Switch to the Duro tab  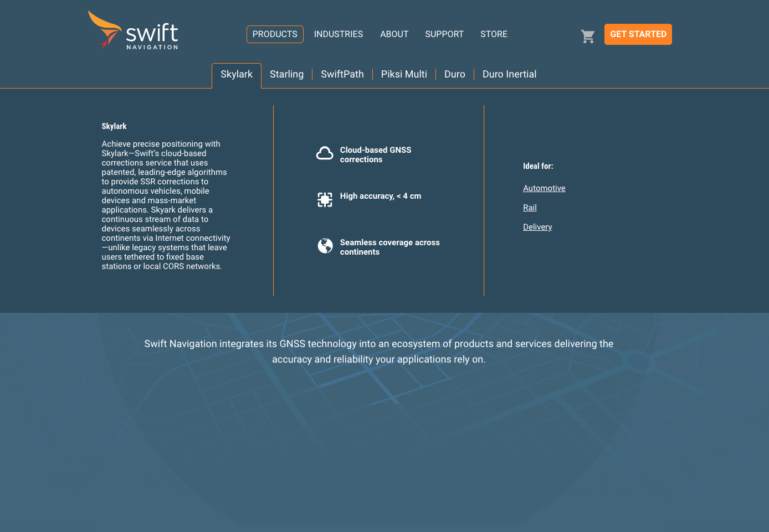pos(455,74)
